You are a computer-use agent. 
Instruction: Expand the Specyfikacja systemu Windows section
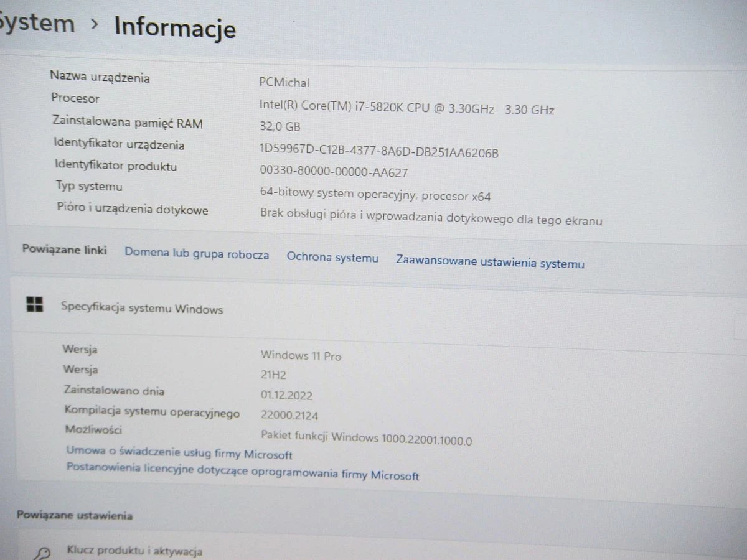(141, 309)
